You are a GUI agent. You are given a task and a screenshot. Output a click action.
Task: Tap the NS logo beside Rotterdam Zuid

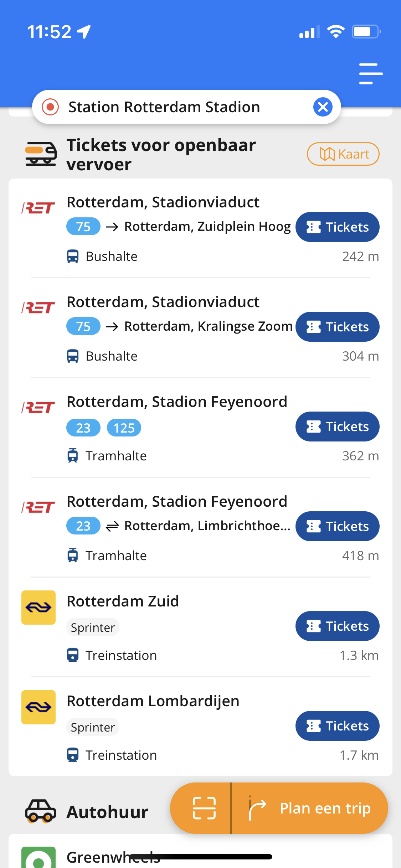pyautogui.click(x=38, y=608)
